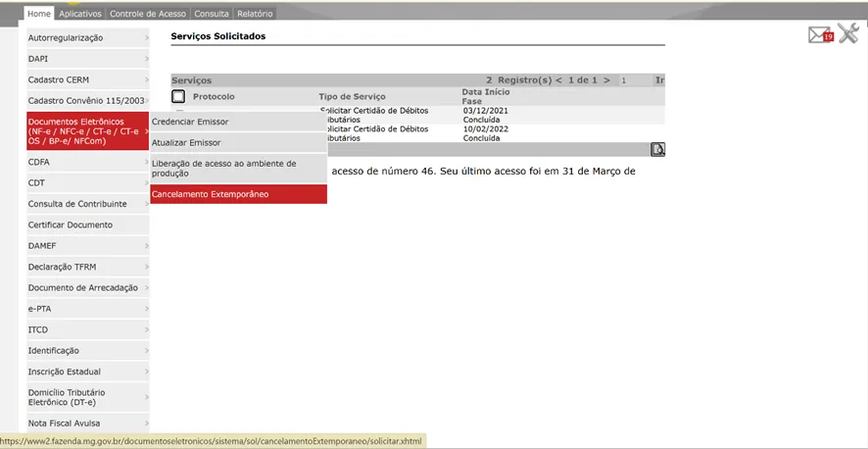Expand the DAMEF menu item

[x=88, y=246]
